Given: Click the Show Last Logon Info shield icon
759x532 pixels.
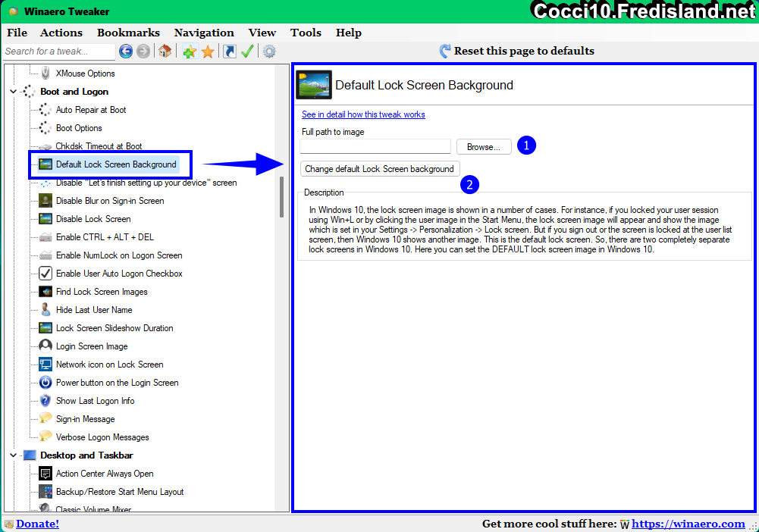Looking at the screenshot, I should pos(45,400).
